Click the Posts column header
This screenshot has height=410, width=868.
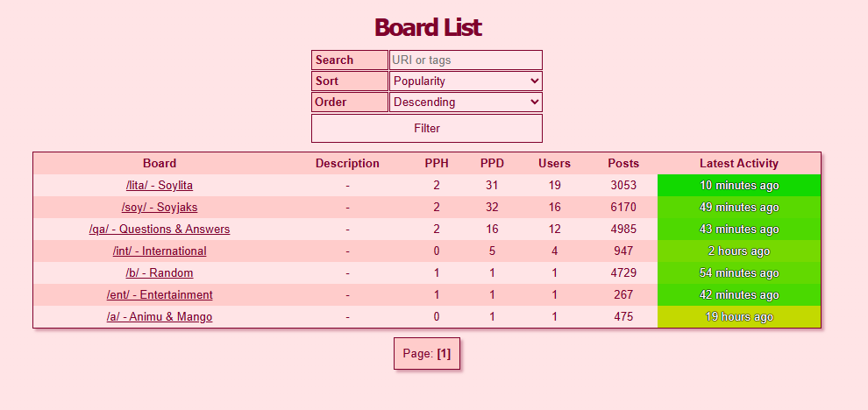[x=623, y=164]
